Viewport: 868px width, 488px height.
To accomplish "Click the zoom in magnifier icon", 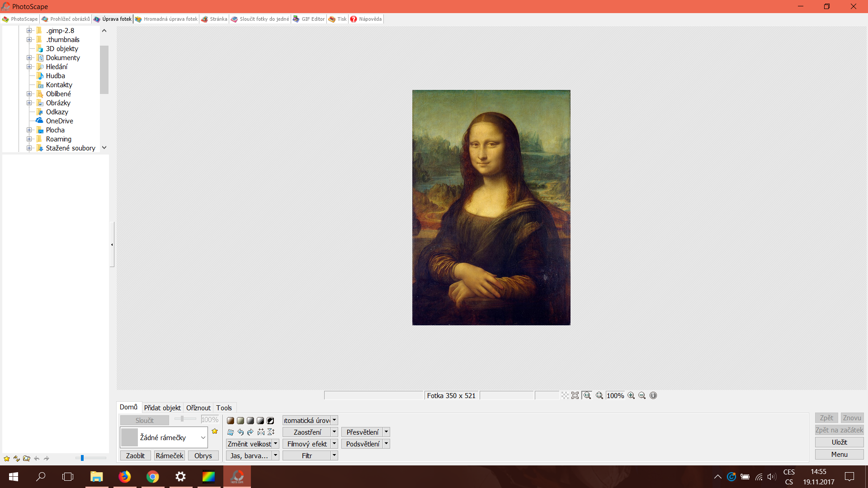I will pyautogui.click(x=631, y=396).
